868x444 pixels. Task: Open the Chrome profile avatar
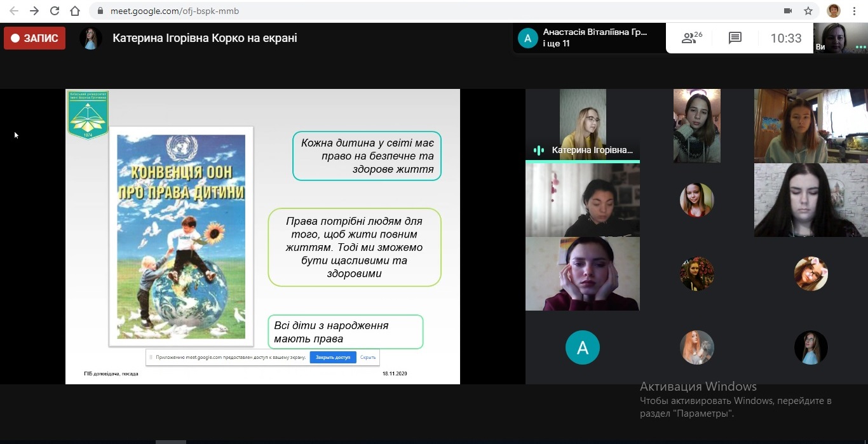pyautogui.click(x=833, y=11)
